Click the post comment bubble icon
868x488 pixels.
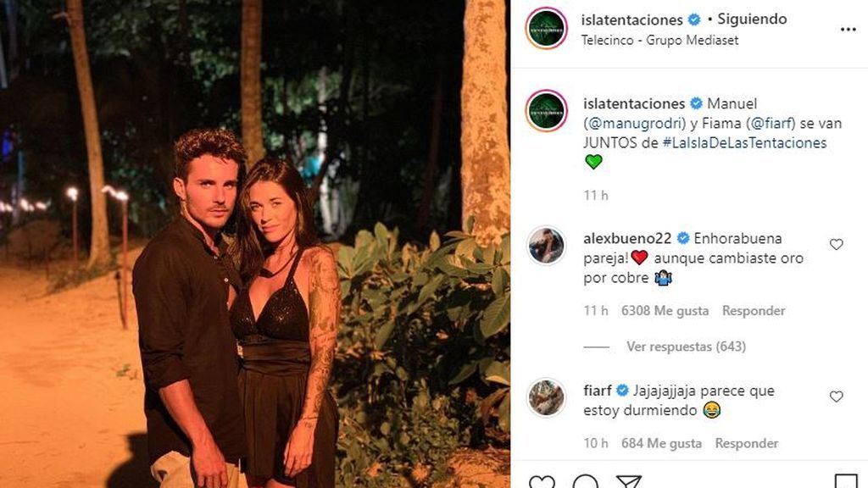coord(585,483)
